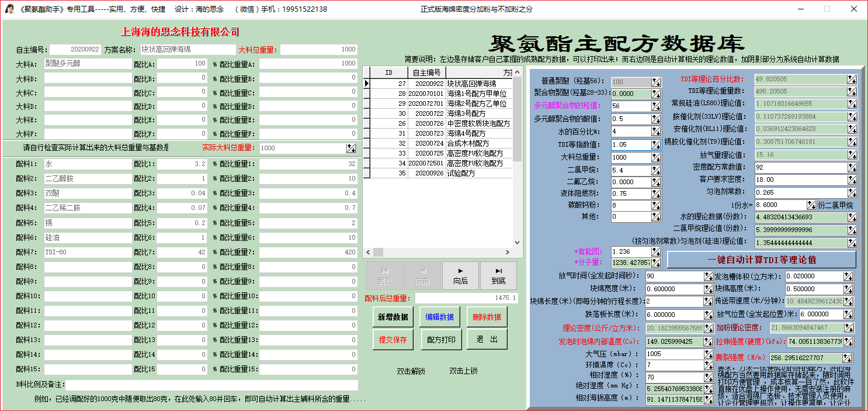Select the 自主编号 column header in the grid
Viewport: 868px width, 411px height.
point(427,72)
